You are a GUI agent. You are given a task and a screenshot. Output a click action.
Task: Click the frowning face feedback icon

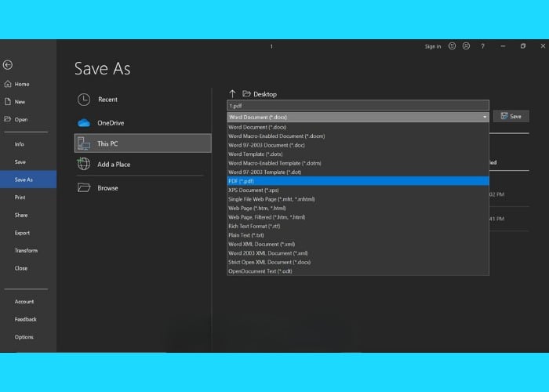point(465,46)
